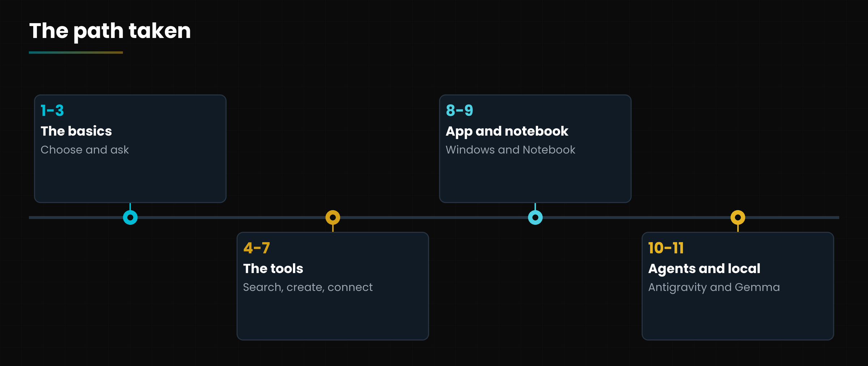Click the gradient underline below the title
The image size is (868, 366).
76,52
